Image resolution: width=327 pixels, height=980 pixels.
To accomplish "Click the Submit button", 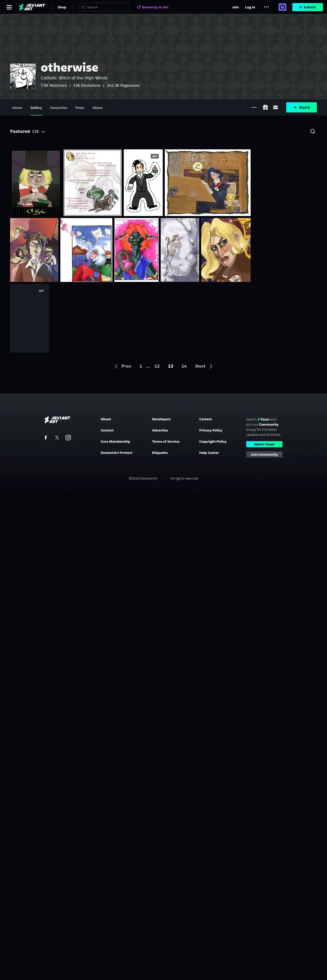I will point(308,7).
